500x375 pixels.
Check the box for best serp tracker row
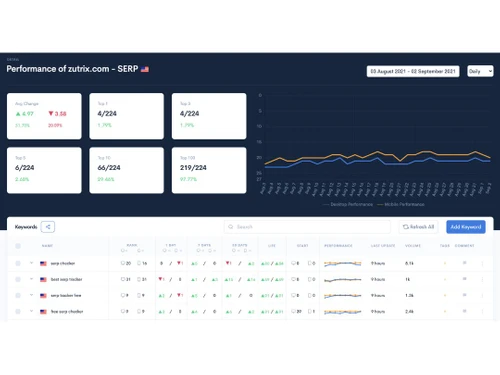pos(18,279)
